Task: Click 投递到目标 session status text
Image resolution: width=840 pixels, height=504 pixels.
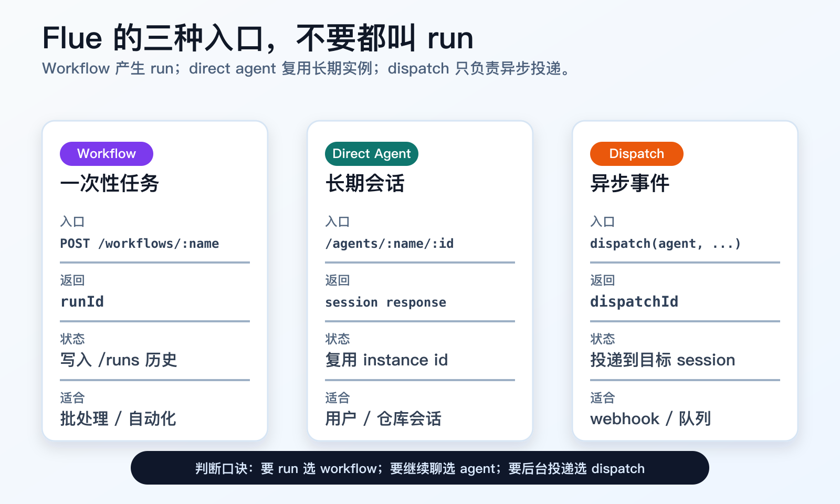Action: tap(663, 360)
